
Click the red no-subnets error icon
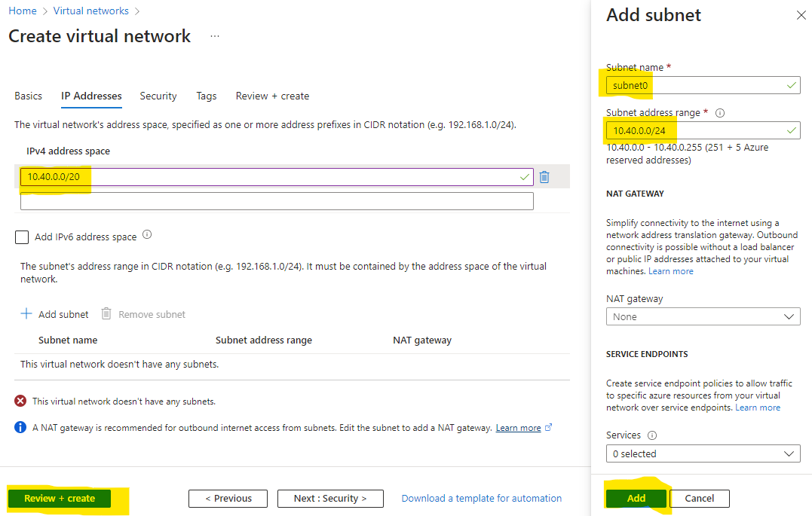(x=20, y=401)
